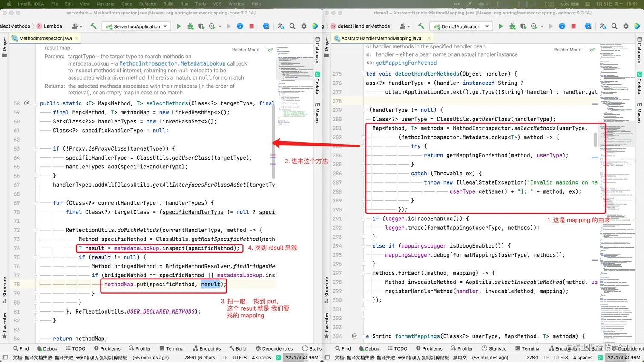644x362 pixels.
Task: Open the Find tool window in the serverhub window
Action: coord(21,348)
